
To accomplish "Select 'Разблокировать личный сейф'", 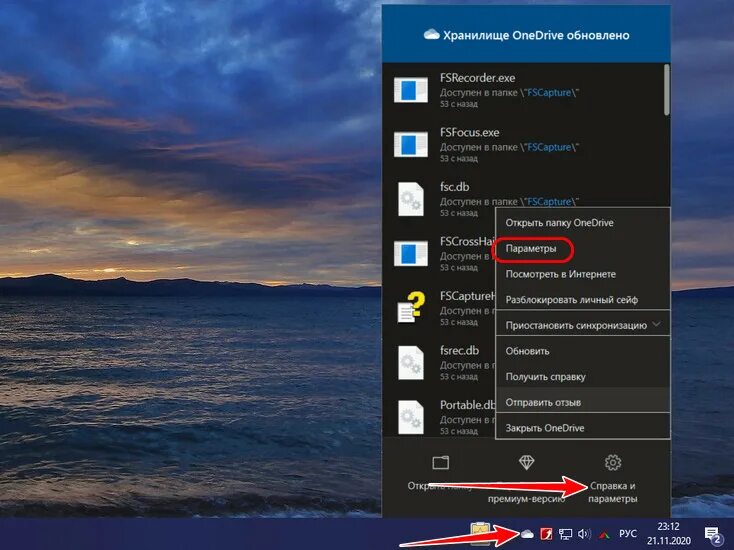I will [x=583, y=300].
